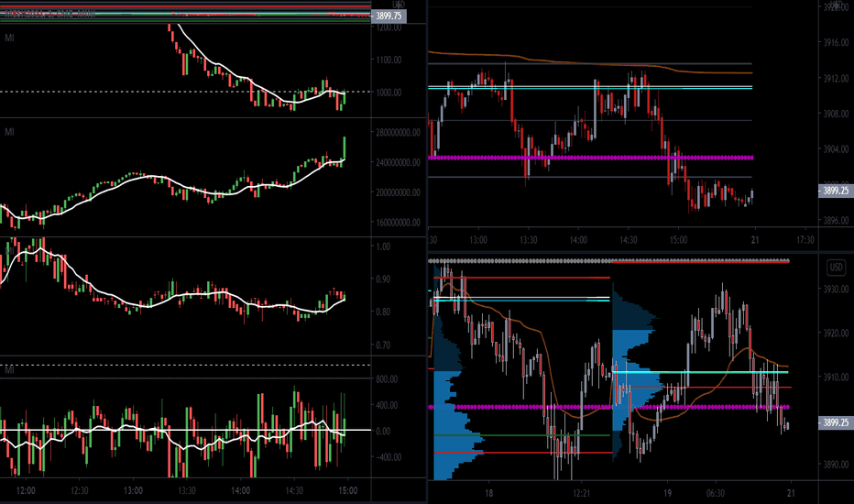Click the 0.70 ratio scale value

pos(383,345)
